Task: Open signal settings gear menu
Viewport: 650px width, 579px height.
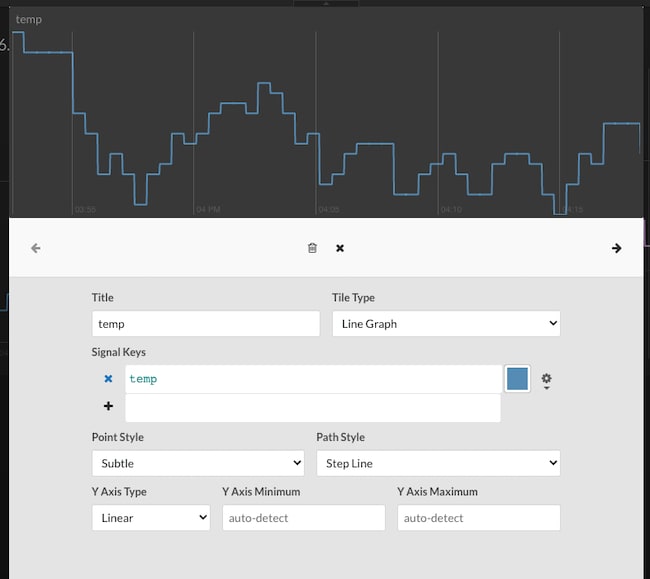Action: click(x=546, y=380)
